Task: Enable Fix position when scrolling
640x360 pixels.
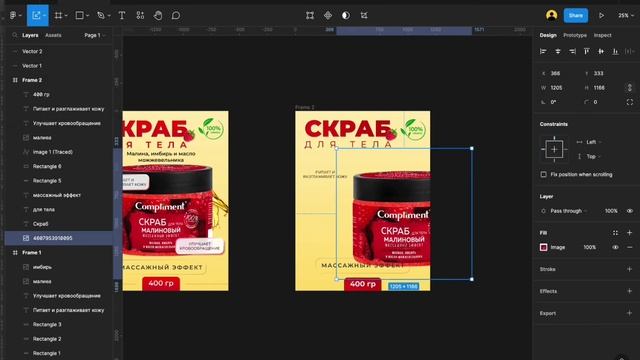Action: point(543,174)
